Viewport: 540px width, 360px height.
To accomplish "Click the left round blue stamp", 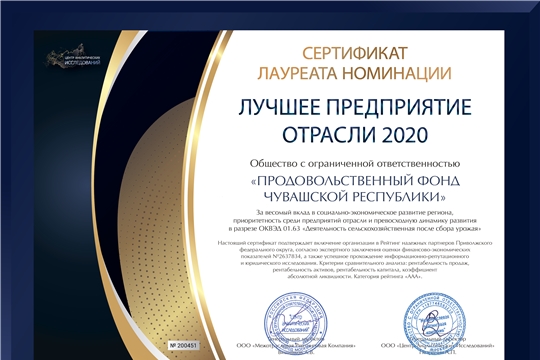I will [295, 322].
